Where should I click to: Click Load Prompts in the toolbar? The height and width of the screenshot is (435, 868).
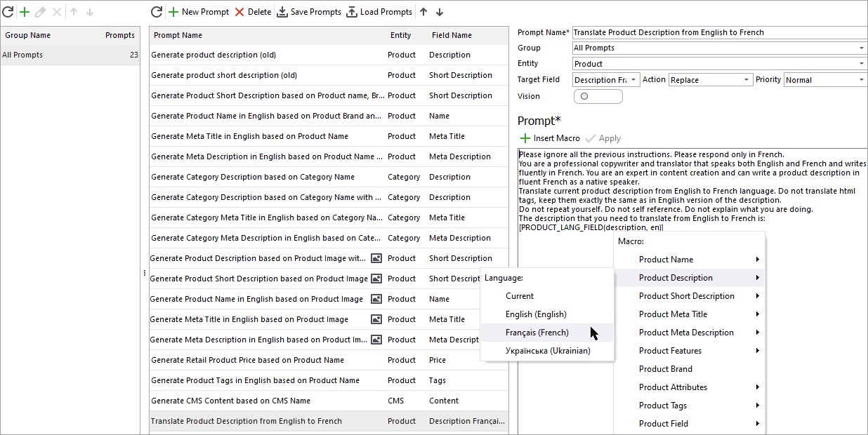pos(379,12)
